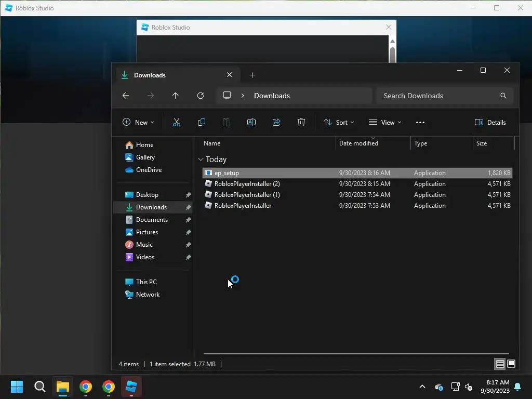Show hidden system tray icons
This screenshot has height=399, width=532.
click(x=422, y=387)
